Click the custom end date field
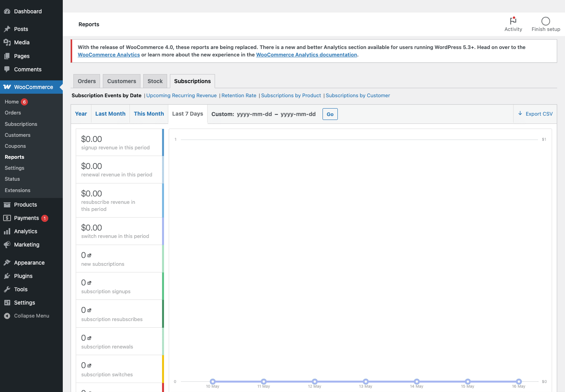Screen dimensions: 565x392 click(x=298, y=114)
